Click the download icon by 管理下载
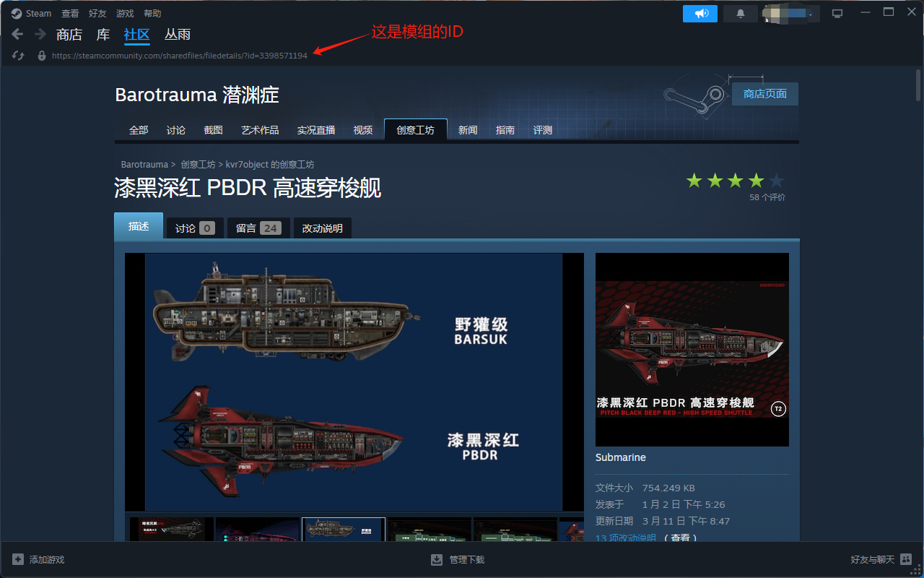The width and height of the screenshot is (924, 578). click(437, 559)
